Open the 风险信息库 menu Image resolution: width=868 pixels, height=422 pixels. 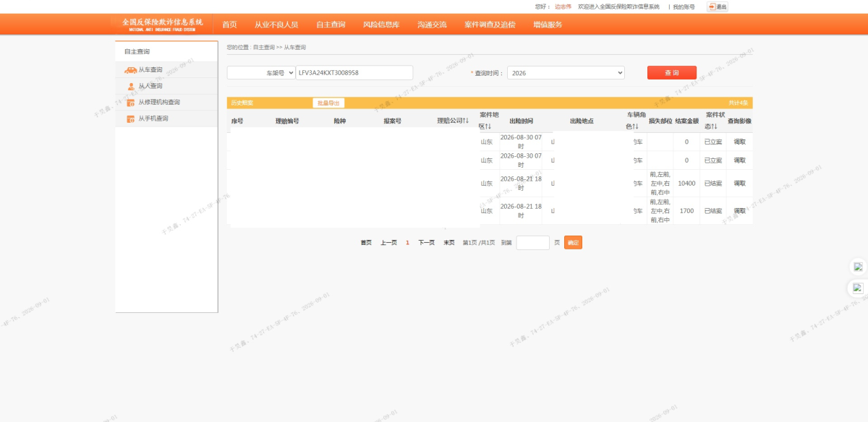coord(381,25)
